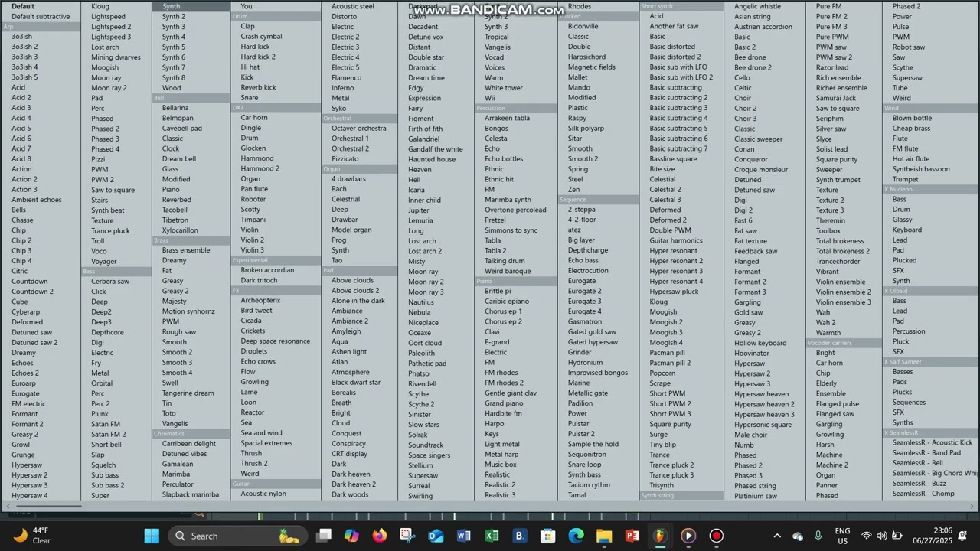Viewport: 980px width, 551px height.
Task: Select the Arrakeen tabla percussion preset
Action: click(507, 119)
